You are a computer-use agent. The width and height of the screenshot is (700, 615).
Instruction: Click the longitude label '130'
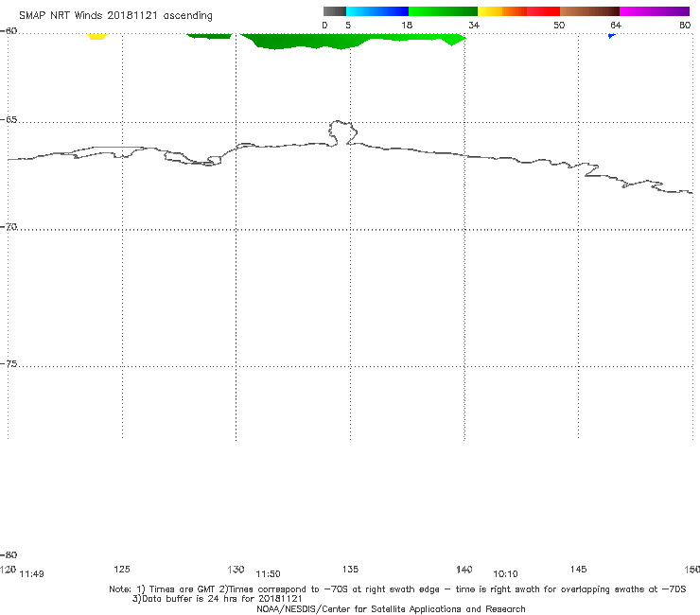236,569
